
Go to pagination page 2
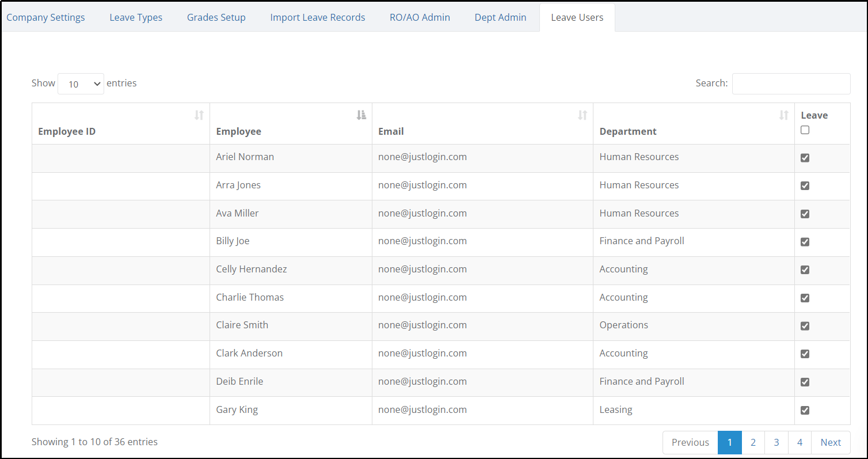[753, 442]
